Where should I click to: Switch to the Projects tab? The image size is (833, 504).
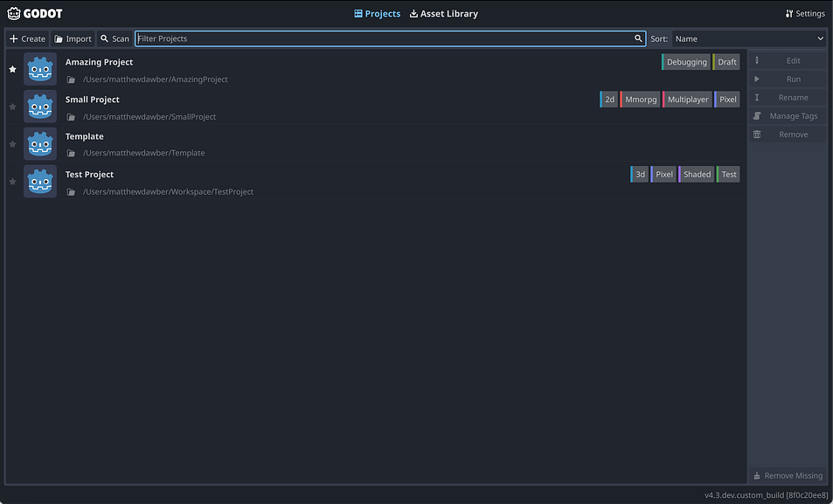[378, 14]
